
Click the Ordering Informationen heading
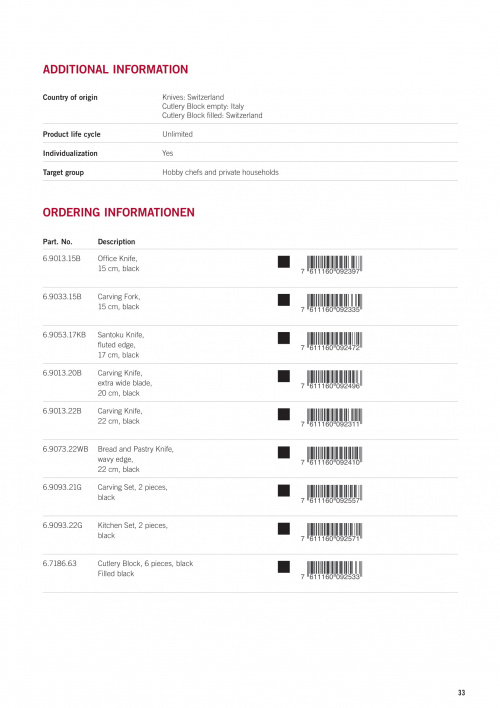pyautogui.click(x=118, y=212)
